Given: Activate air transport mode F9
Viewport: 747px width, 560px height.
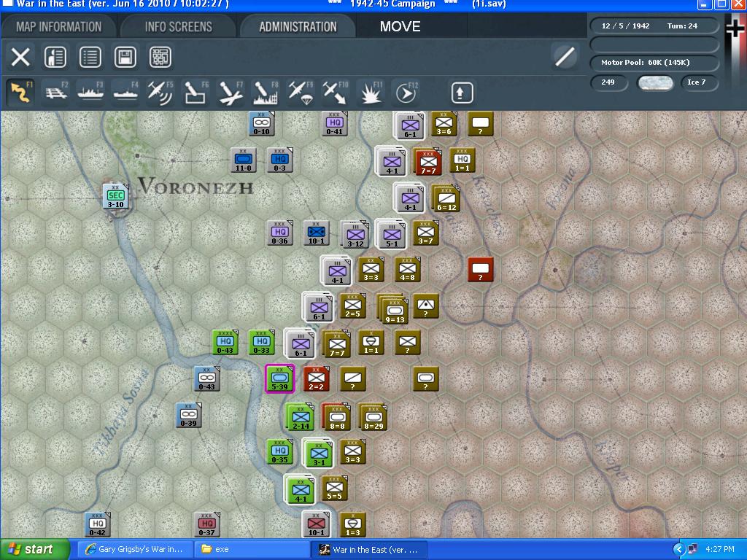Looking at the screenshot, I should [x=301, y=92].
